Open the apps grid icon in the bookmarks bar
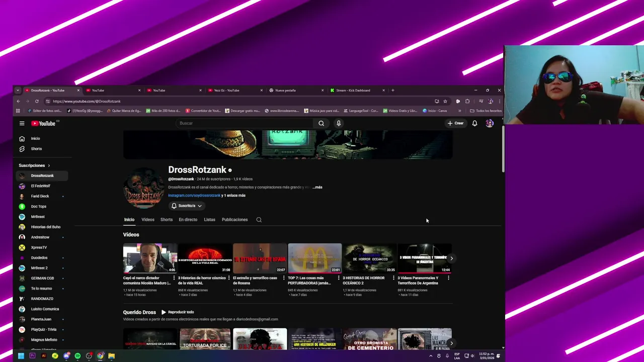This screenshot has width=644, height=362. (18, 111)
